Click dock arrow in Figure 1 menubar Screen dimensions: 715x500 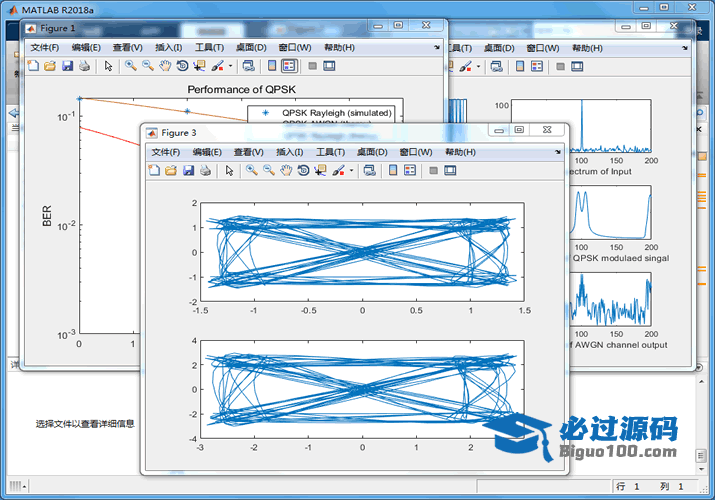coord(437,47)
